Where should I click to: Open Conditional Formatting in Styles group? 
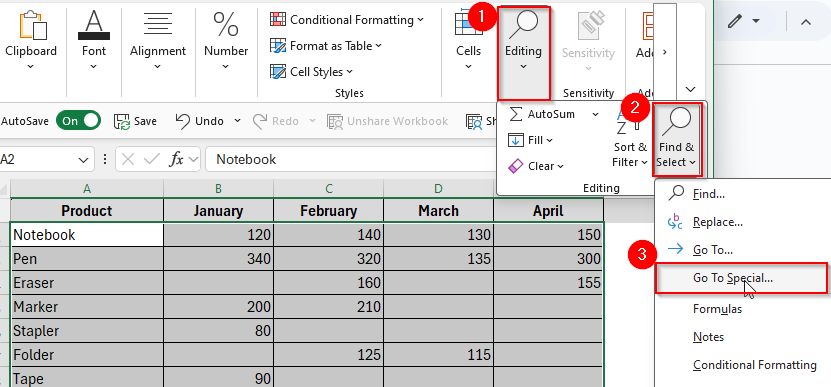point(347,20)
